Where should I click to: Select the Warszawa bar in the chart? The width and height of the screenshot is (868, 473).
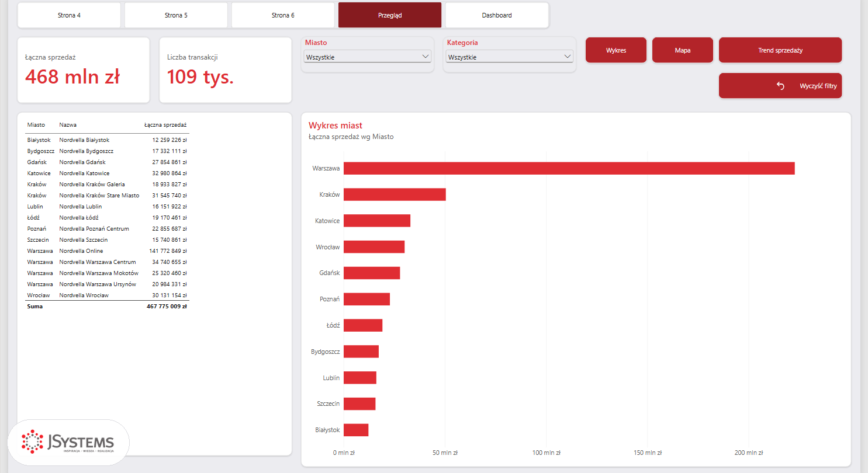(x=569, y=168)
